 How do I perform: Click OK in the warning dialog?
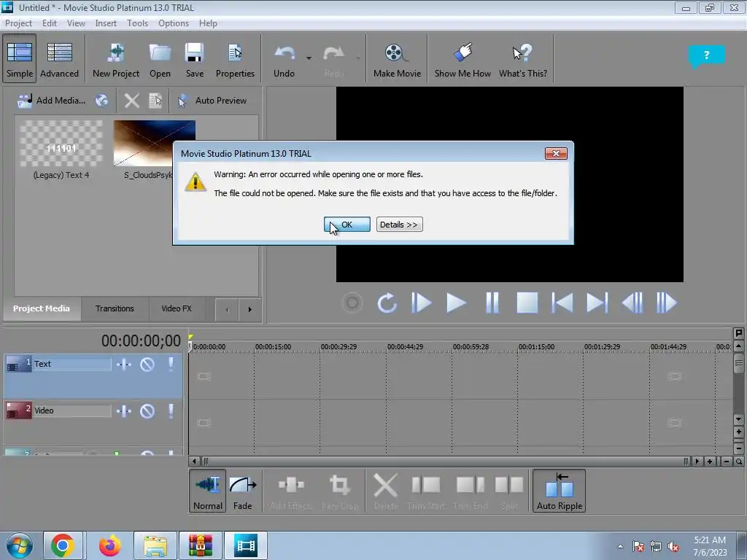(x=347, y=225)
